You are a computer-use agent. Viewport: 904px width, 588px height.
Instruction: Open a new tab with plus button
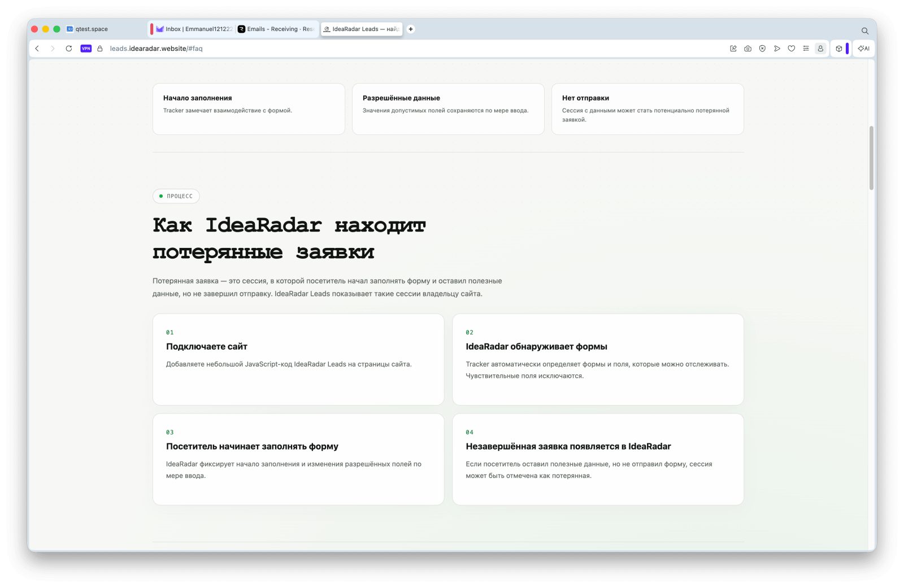click(411, 29)
